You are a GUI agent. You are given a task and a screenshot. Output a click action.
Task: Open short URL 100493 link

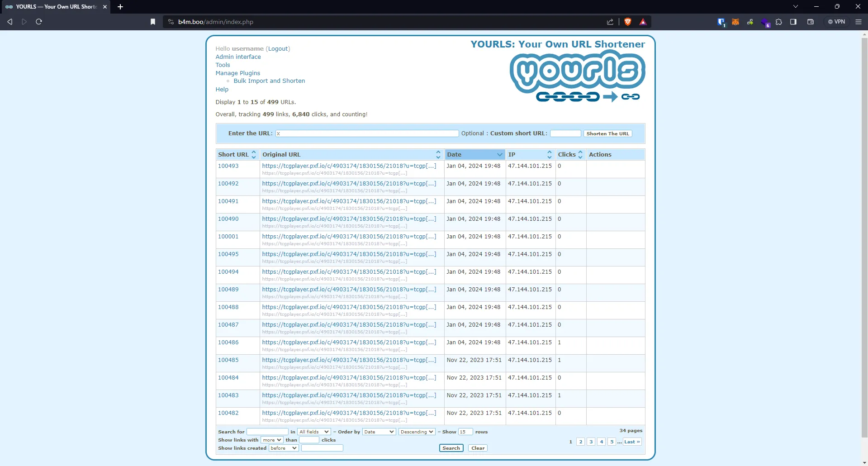coord(228,166)
